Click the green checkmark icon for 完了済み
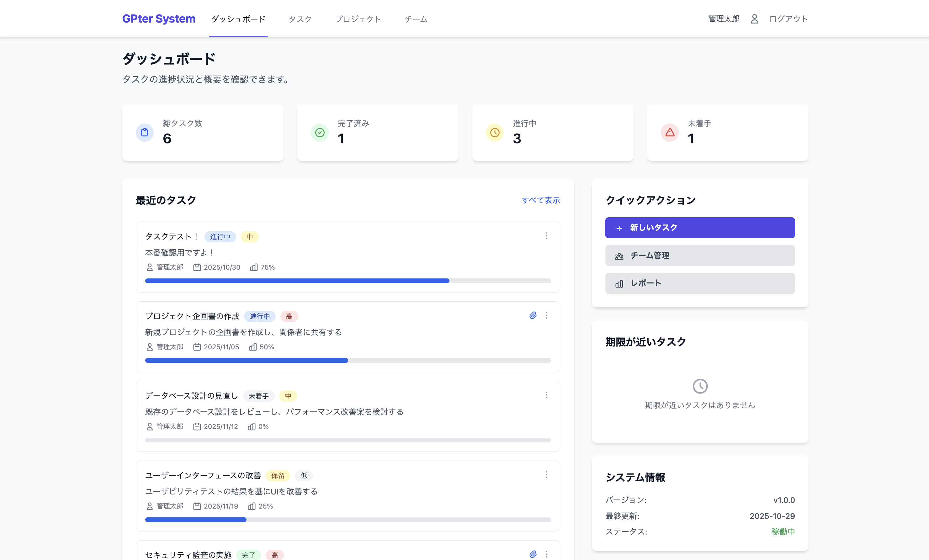The width and height of the screenshot is (929, 560). coord(319,133)
